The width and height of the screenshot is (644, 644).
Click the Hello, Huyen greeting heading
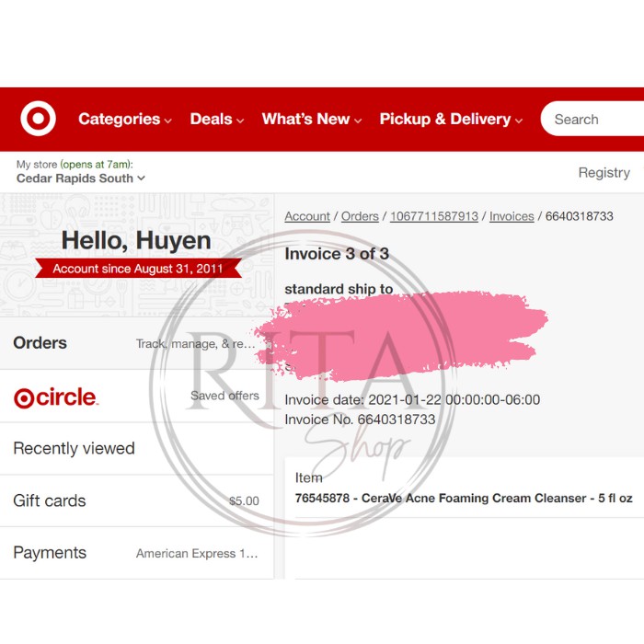[x=136, y=241]
